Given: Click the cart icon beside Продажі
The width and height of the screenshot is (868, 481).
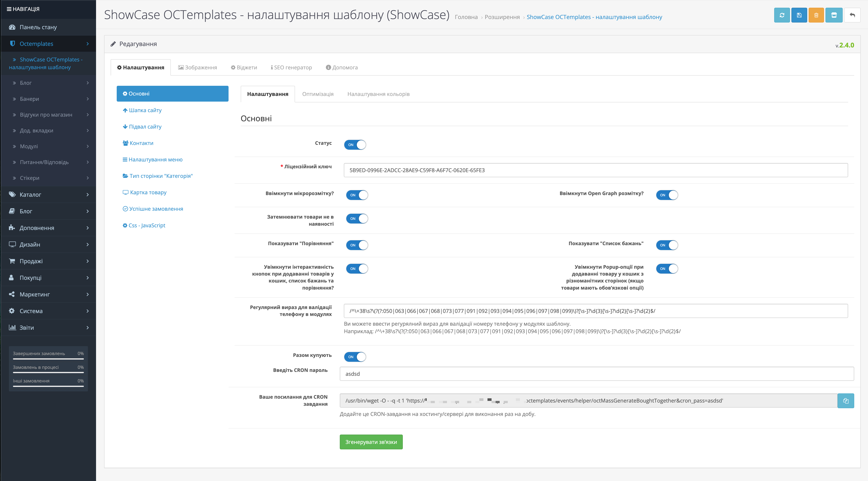Looking at the screenshot, I should (12, 261).
